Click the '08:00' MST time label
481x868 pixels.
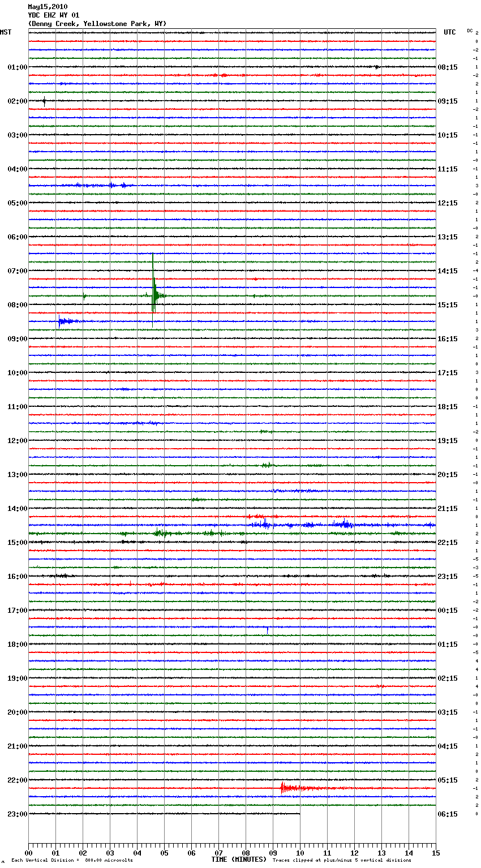pyautogui.click(x=18, y=305)
